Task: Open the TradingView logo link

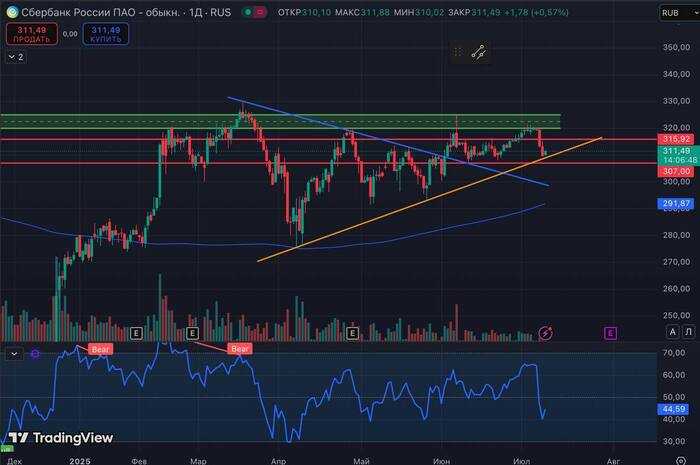Action: tap(60, 438)
